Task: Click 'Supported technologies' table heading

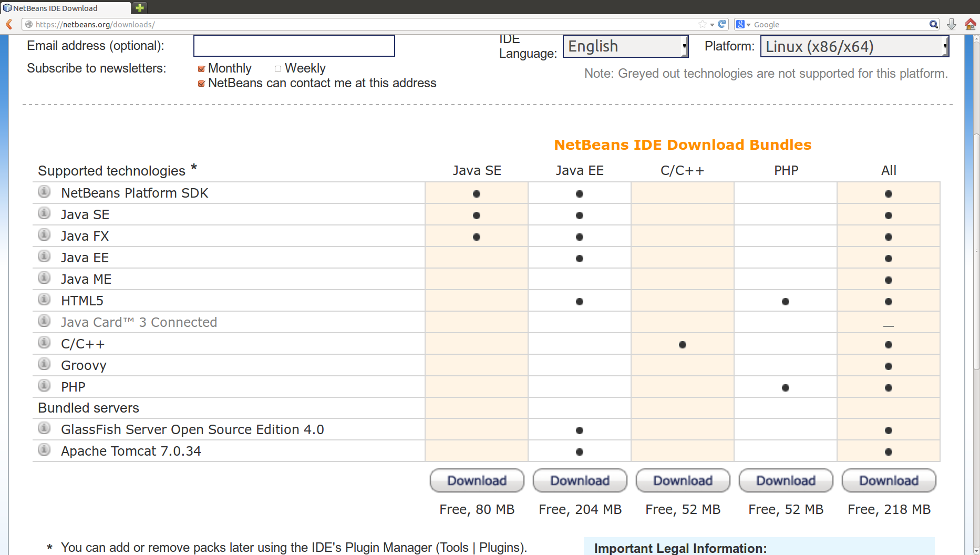Action: (x=112, y=171)
